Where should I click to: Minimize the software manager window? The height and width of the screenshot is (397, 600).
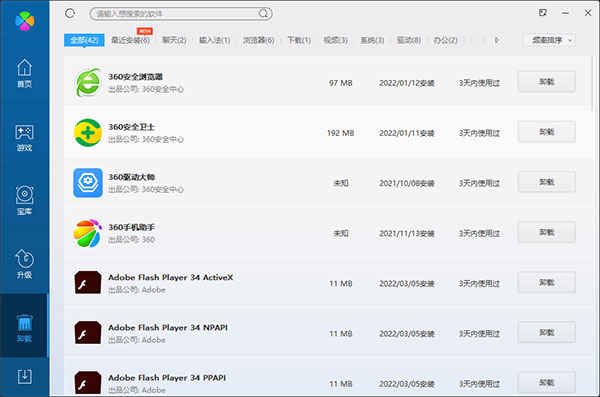point(565,13)
